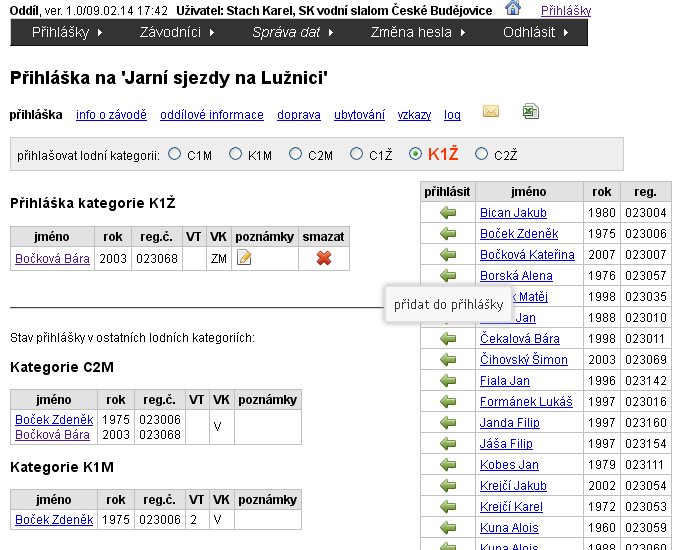
Task: Expand the Závodníci menu
Action: [x=177, y=32]
